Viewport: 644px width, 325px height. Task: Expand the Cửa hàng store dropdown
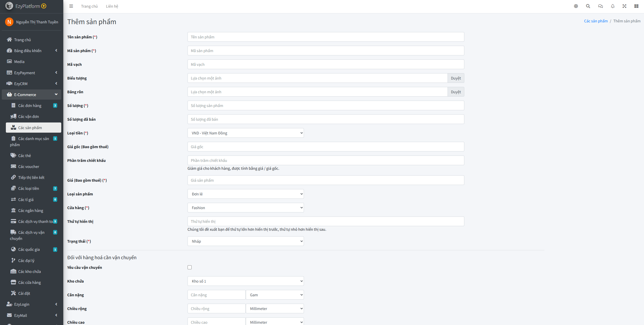coord(246,208)
